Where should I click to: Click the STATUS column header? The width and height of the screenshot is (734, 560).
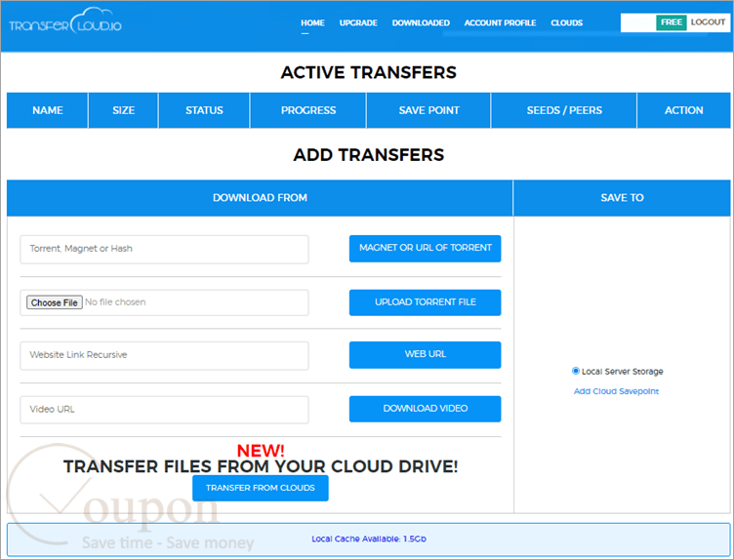(204, 110)
